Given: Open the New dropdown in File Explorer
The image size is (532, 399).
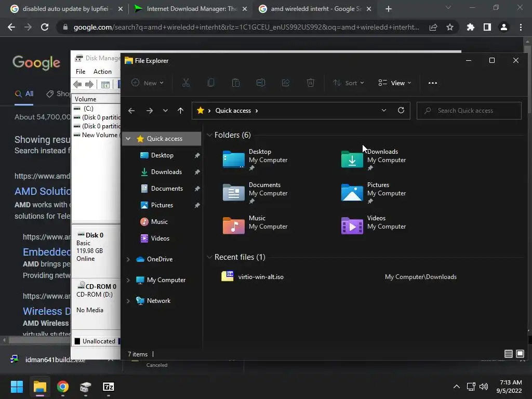Looking at the screenshot, I should click(148, 83).
